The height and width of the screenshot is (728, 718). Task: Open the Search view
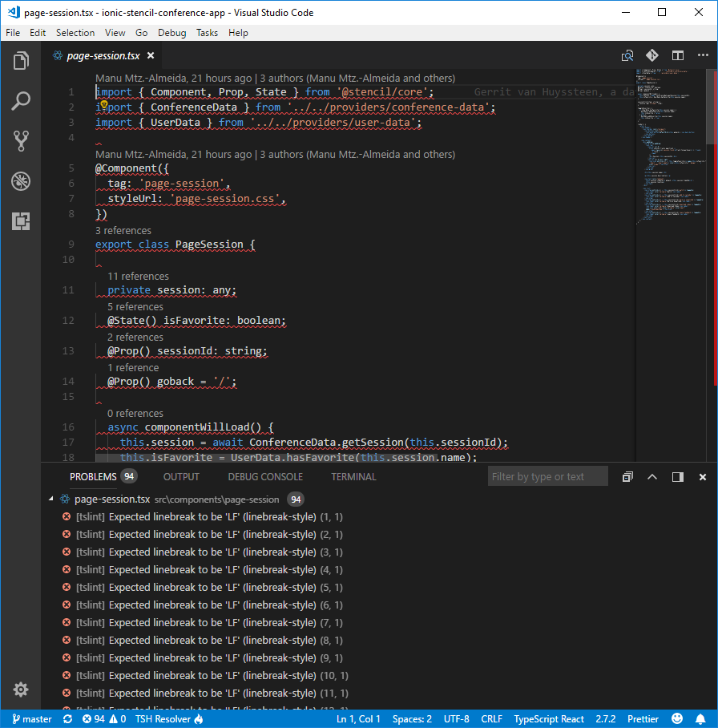pyautogui.click(x=21, y=100)
